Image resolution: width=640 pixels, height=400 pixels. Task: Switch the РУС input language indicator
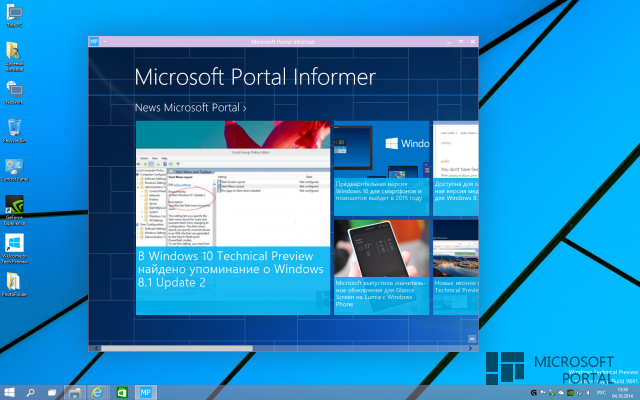pos(601,393)
